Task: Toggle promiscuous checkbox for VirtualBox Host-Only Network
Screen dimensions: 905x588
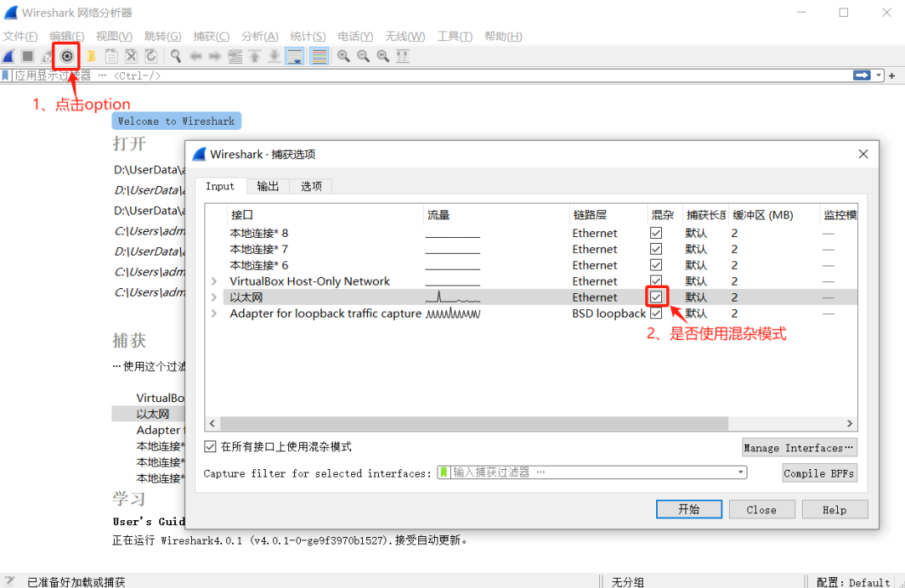Action: coord(655,281)
